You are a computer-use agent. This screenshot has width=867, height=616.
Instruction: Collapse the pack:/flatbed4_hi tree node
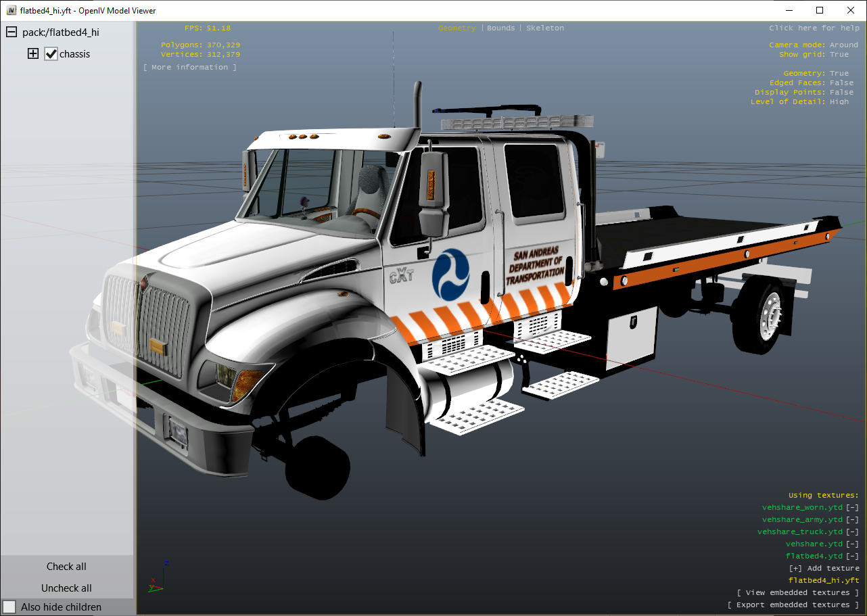[11, 32]
